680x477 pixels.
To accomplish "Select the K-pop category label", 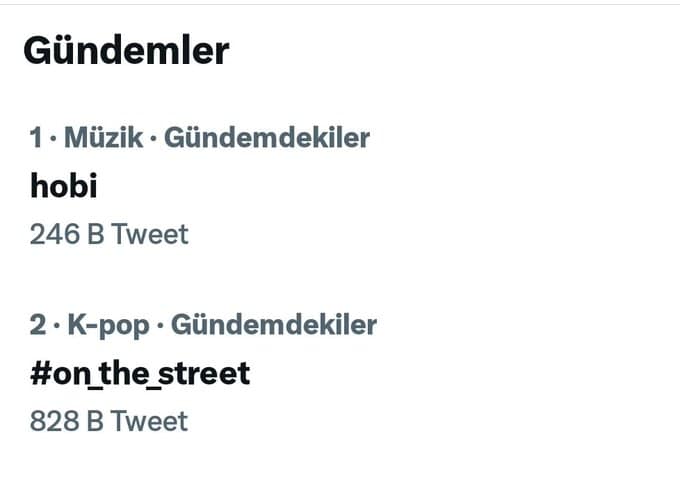I will (107, 325).
